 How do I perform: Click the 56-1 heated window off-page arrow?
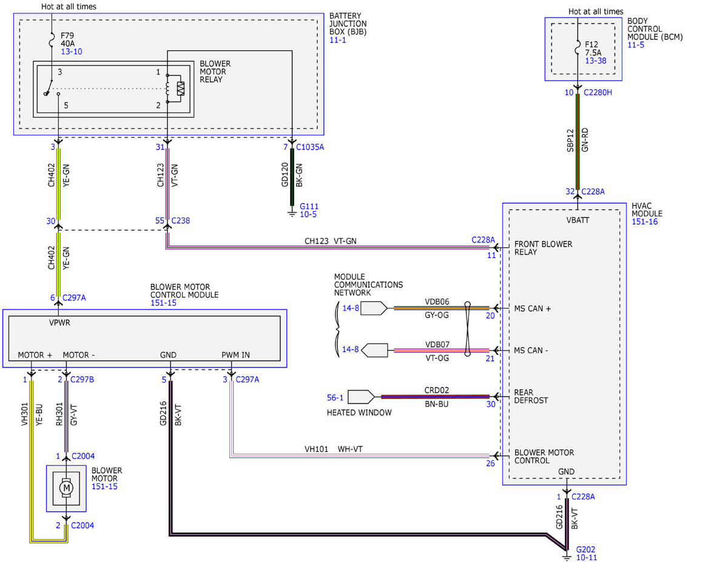pos(362,397)
